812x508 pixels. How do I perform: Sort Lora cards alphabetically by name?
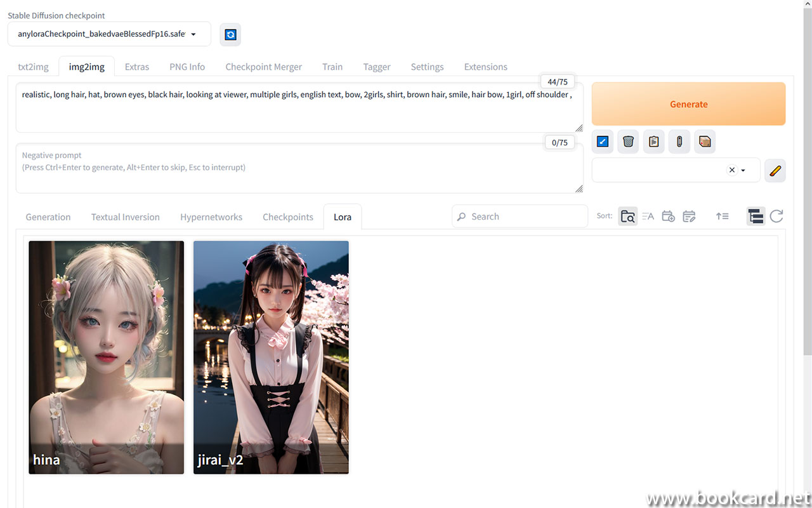click(648, 216)
